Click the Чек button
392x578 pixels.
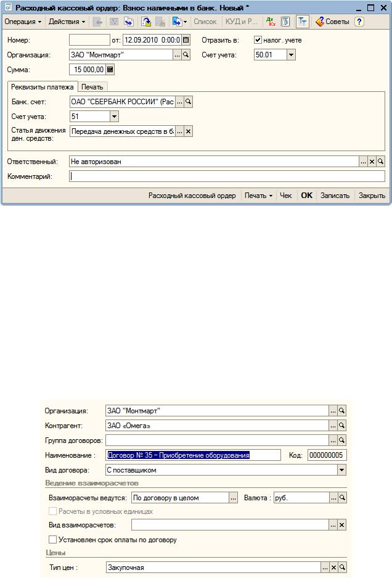pyautogui.click(x=285, y=196)
